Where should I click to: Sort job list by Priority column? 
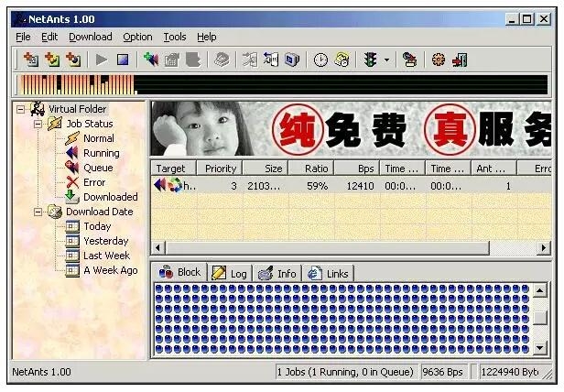point(220,169)
